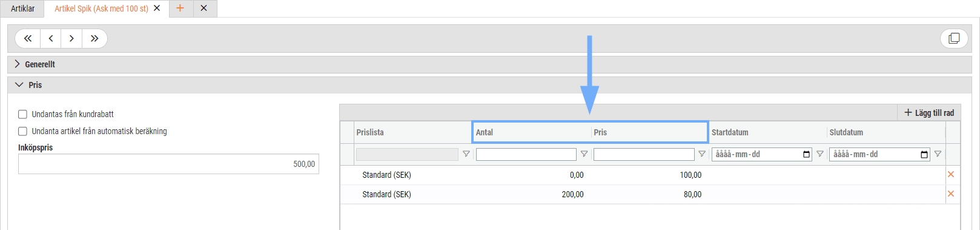Open filter options for Antal column

584,154
